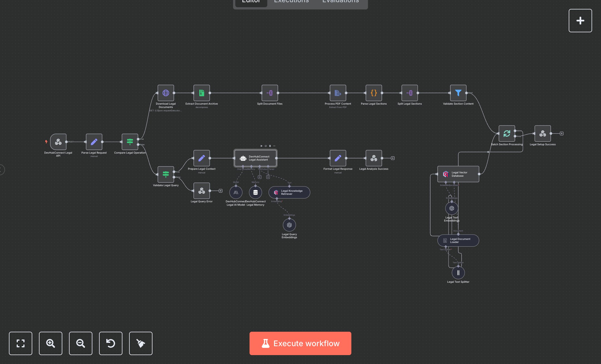This screenshot has width=601, height=364.
Task: Run the Legal Assistant node with play icon
Action: click(261, 146)
